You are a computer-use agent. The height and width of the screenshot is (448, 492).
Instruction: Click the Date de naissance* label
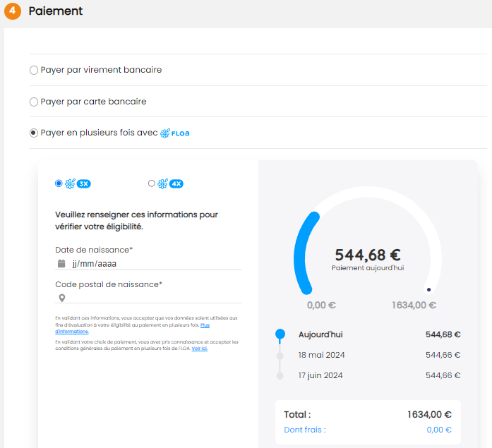point(94,250)
